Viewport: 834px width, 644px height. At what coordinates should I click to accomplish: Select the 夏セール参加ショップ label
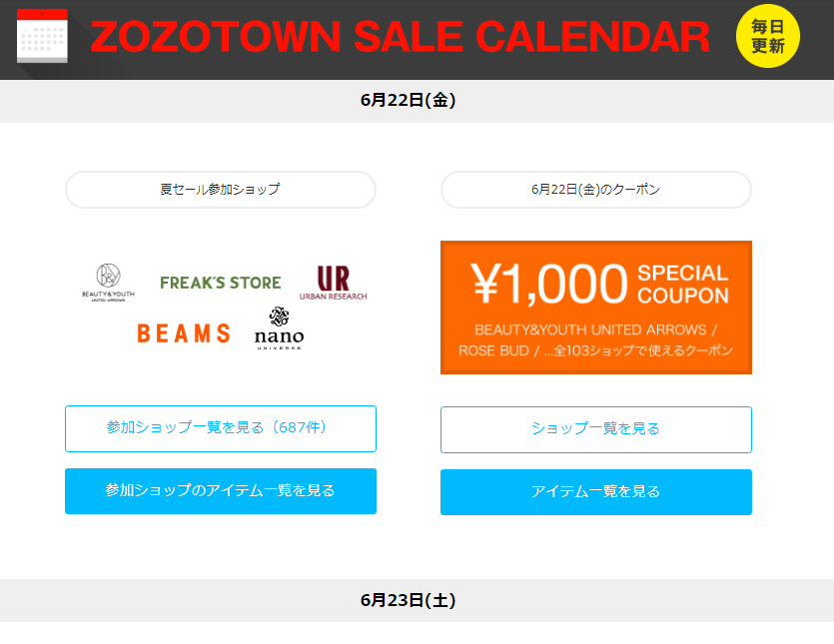pos(221,190)
